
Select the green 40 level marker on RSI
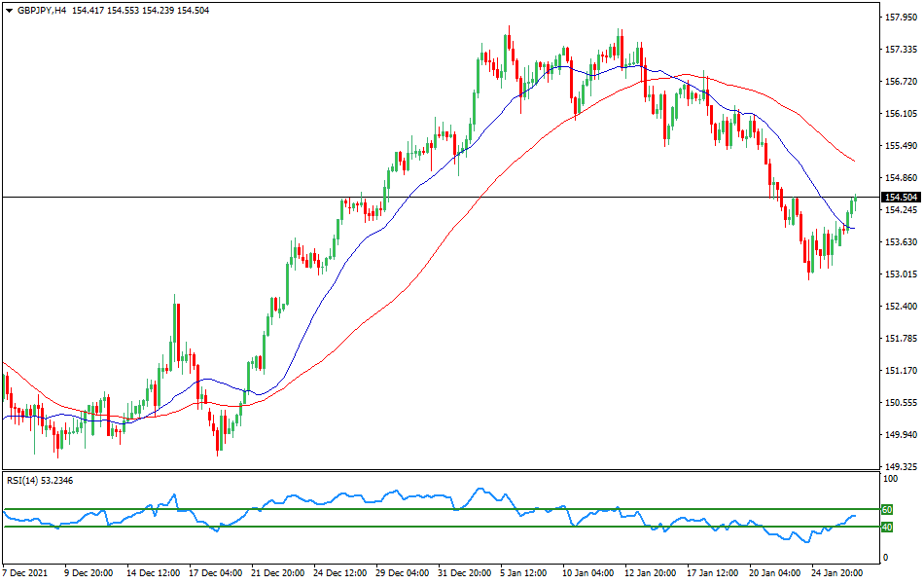coord(886,527)
